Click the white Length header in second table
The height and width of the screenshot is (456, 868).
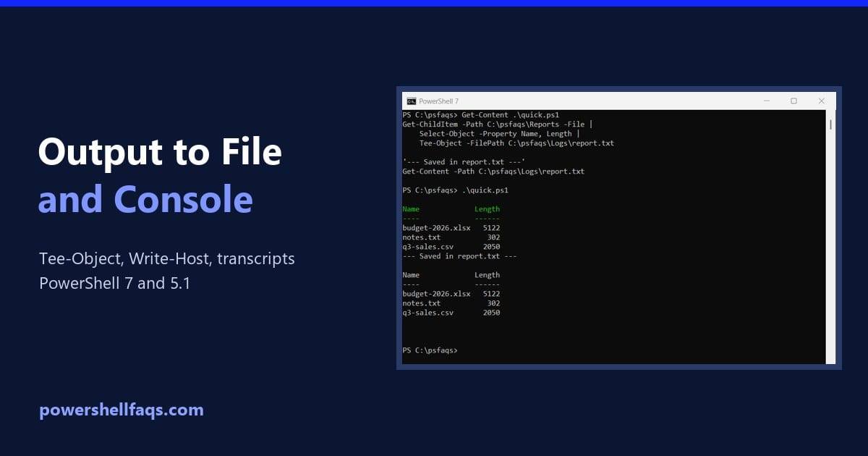coord(487,275)
